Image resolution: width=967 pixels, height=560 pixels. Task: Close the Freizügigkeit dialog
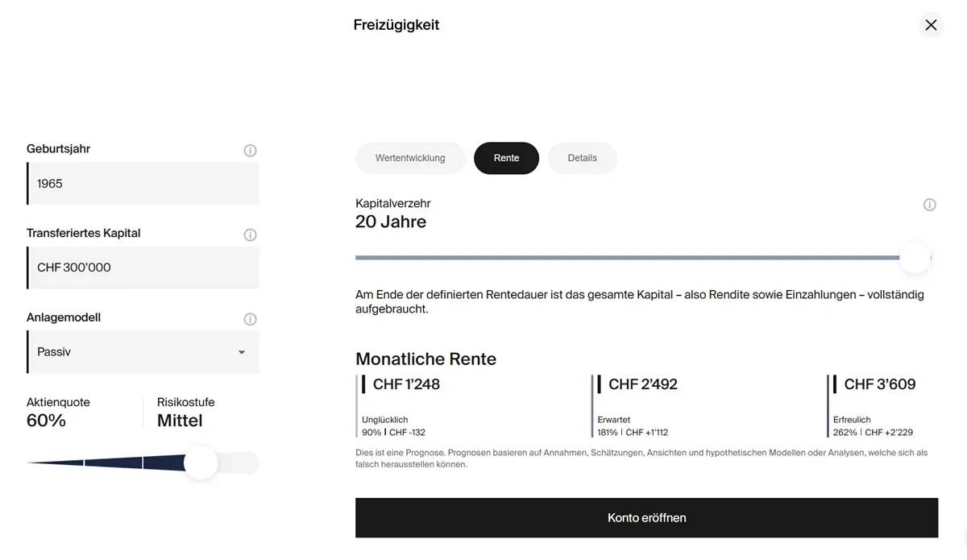[x=931, y=25]
